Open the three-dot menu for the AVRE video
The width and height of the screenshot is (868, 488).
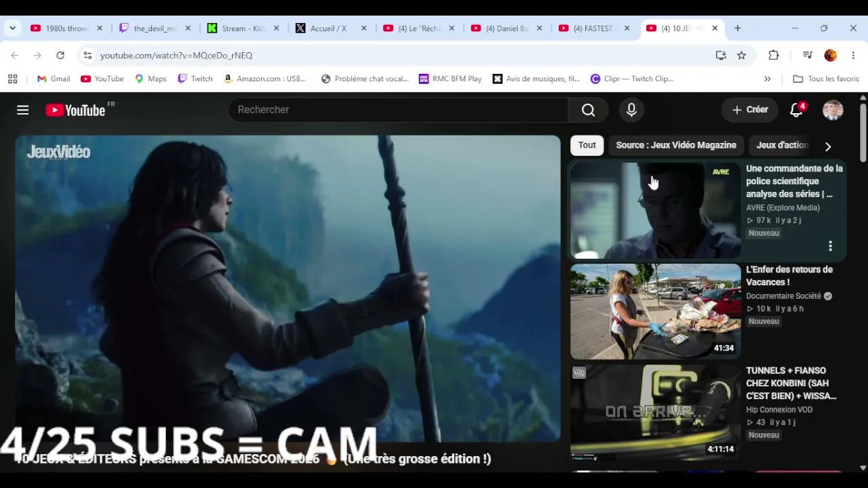coord(830,246)
